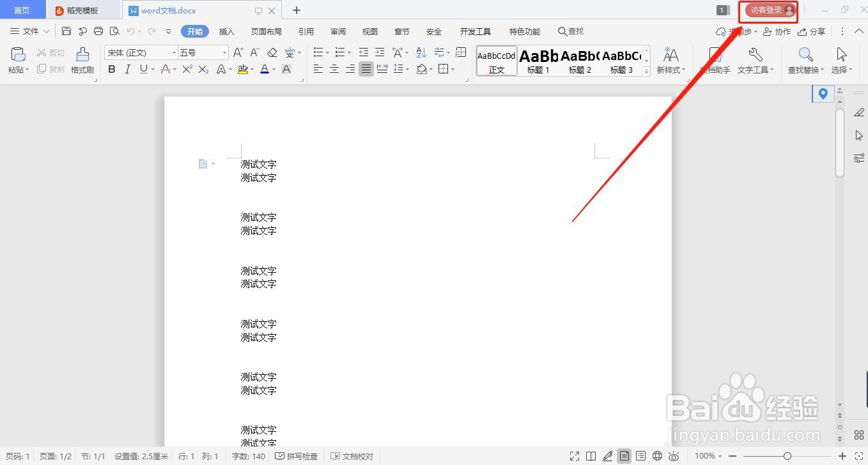868x465 pixels.
Task: Switch to full screen view icon
Action: click(574, 456)
